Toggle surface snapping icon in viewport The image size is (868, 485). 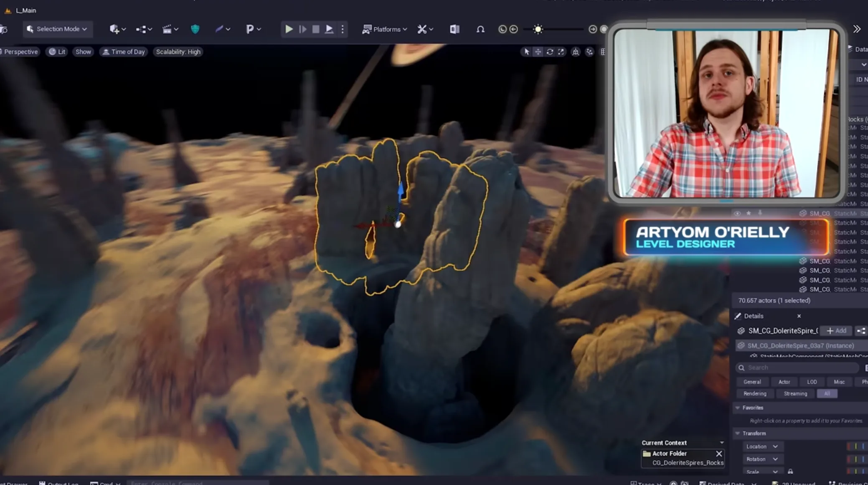click(589, 51)
